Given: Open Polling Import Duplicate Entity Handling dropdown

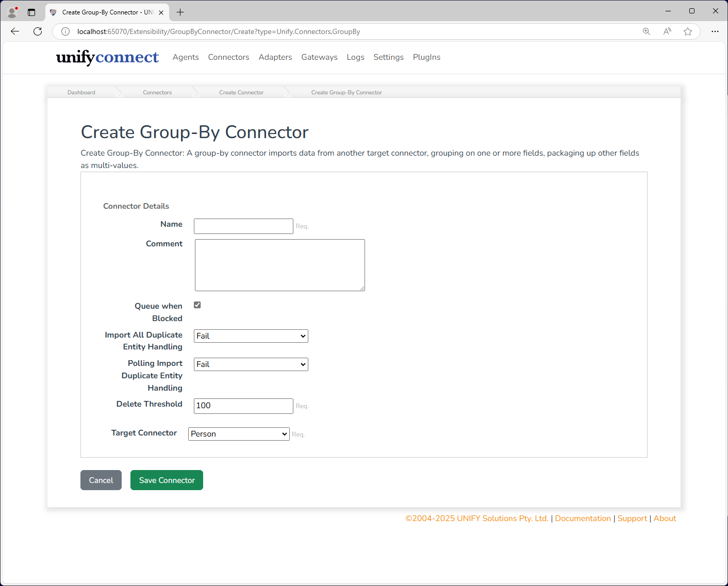Looking at the screenshot, I should [251, 364].
